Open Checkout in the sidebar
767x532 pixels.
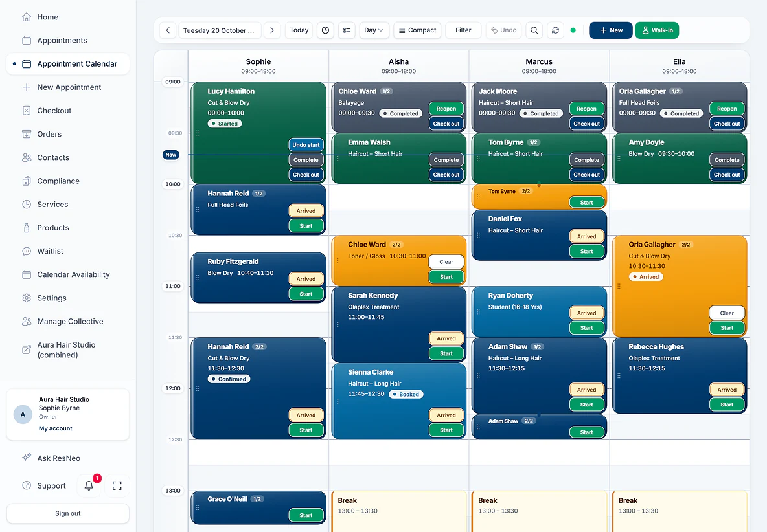pyautogui.click(x=68, y=111)
